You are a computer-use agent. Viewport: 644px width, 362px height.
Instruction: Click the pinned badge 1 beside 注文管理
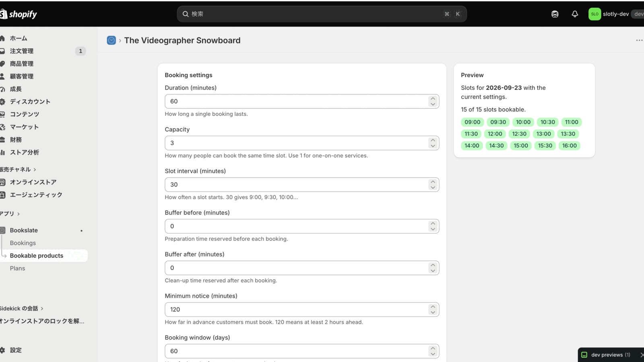pos(80,51)
